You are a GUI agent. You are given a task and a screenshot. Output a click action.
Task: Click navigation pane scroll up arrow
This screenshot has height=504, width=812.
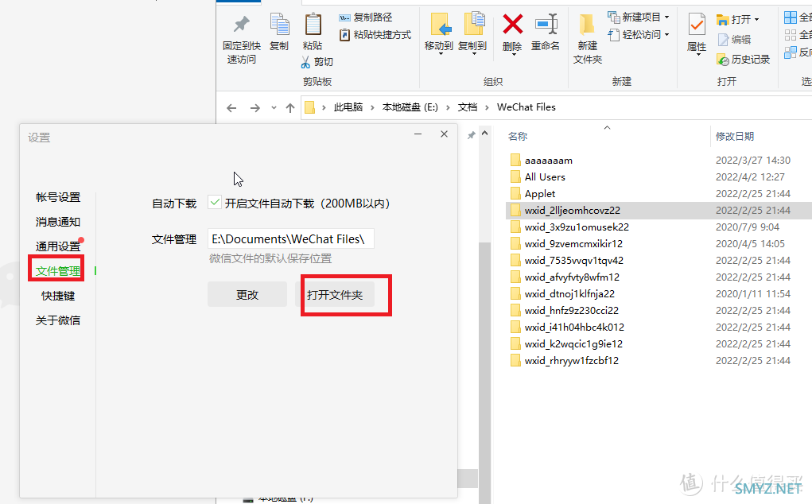[484, 134]
